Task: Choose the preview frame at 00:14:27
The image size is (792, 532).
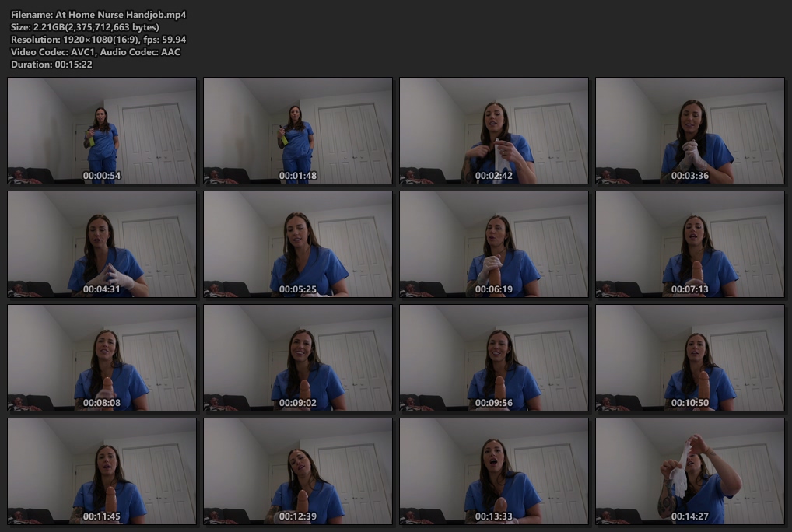Action: (x=690, y=471)
